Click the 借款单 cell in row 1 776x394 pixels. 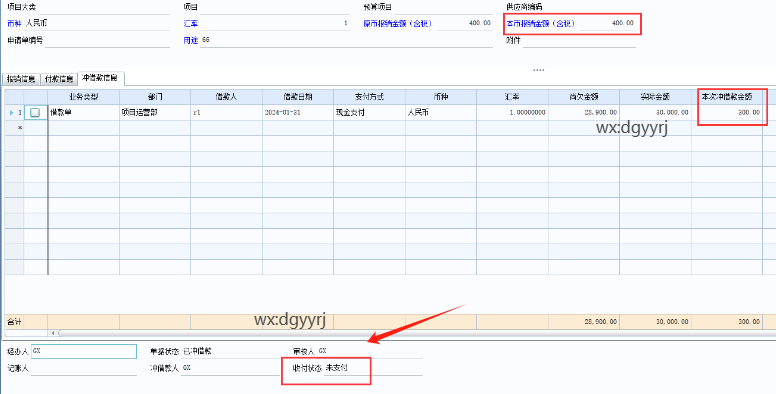[84, 112]
